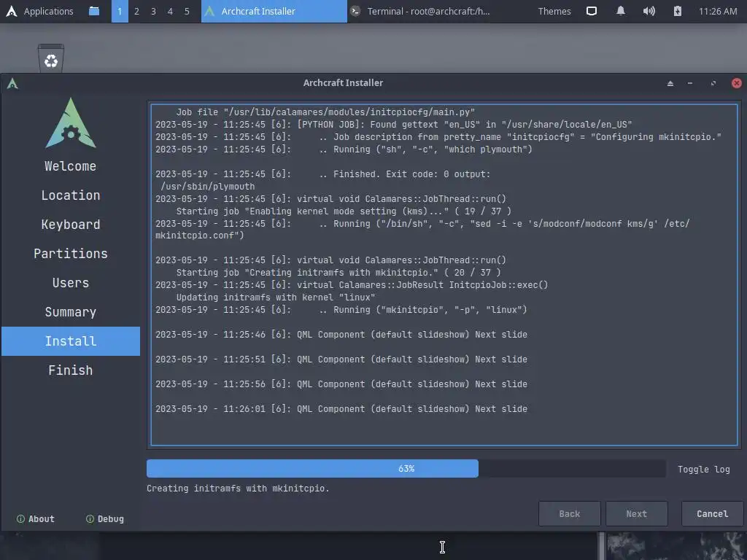Click Toggle log button
The height and width of the screenshot is (560, 747).
point(704,469)
